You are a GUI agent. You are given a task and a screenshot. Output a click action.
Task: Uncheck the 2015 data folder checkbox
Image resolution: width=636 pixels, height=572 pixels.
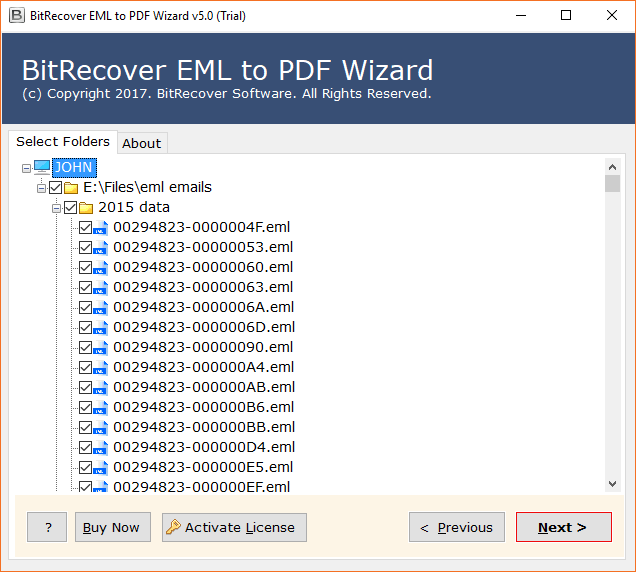pyautogui.click(x=71, y=208)
